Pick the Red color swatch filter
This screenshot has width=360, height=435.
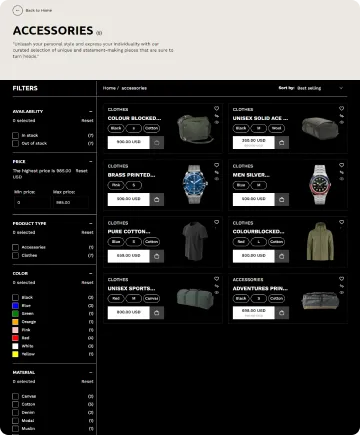(x=15, y=338)
